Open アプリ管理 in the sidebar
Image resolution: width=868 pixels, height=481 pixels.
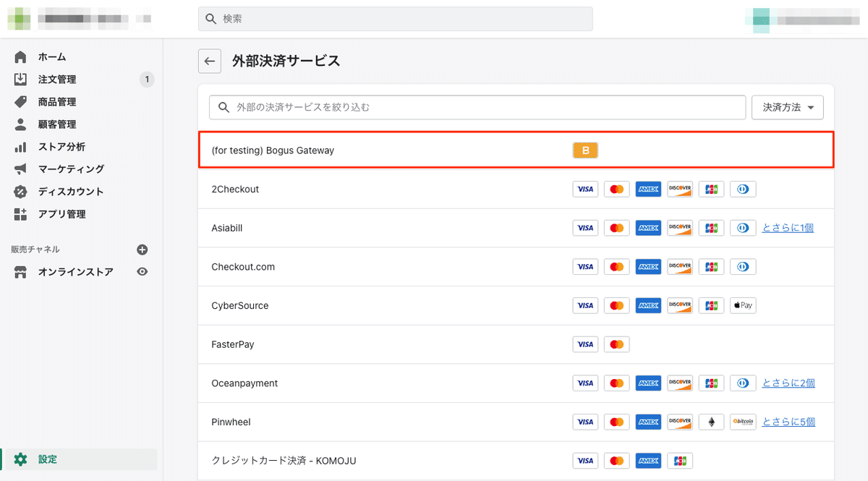coord(61,214)
